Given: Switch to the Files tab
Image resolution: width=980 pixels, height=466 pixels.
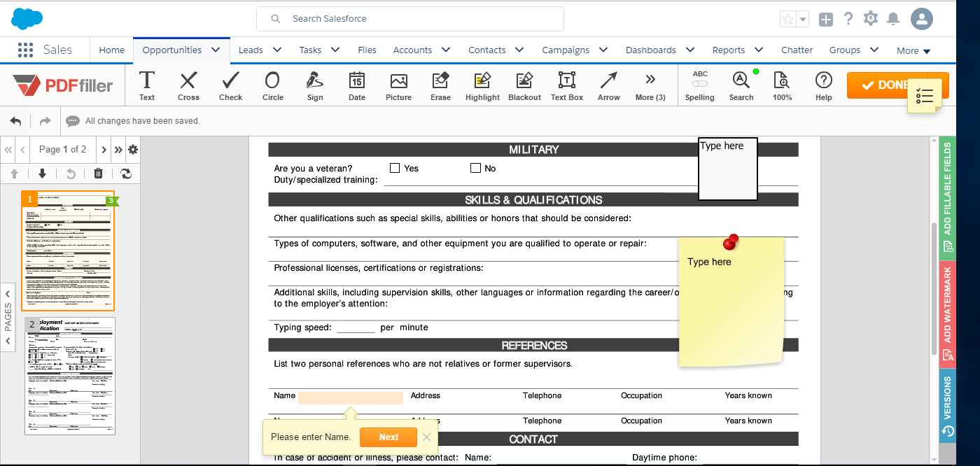Looking at the screenshot, I should [367, 50].
